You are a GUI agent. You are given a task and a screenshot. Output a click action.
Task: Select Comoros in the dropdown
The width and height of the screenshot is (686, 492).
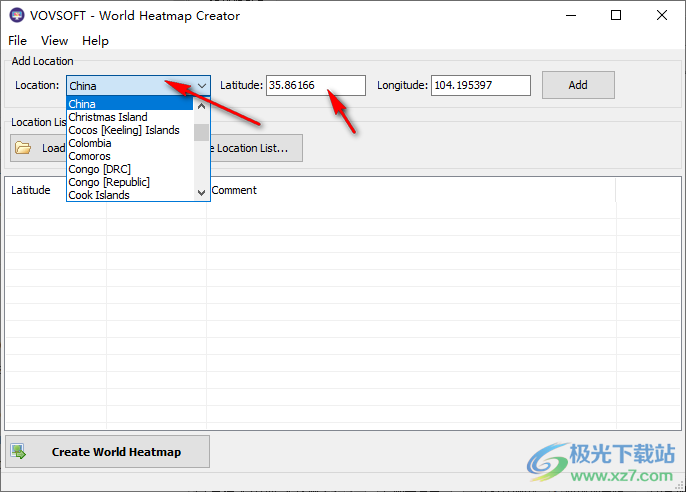coord(130,156)
